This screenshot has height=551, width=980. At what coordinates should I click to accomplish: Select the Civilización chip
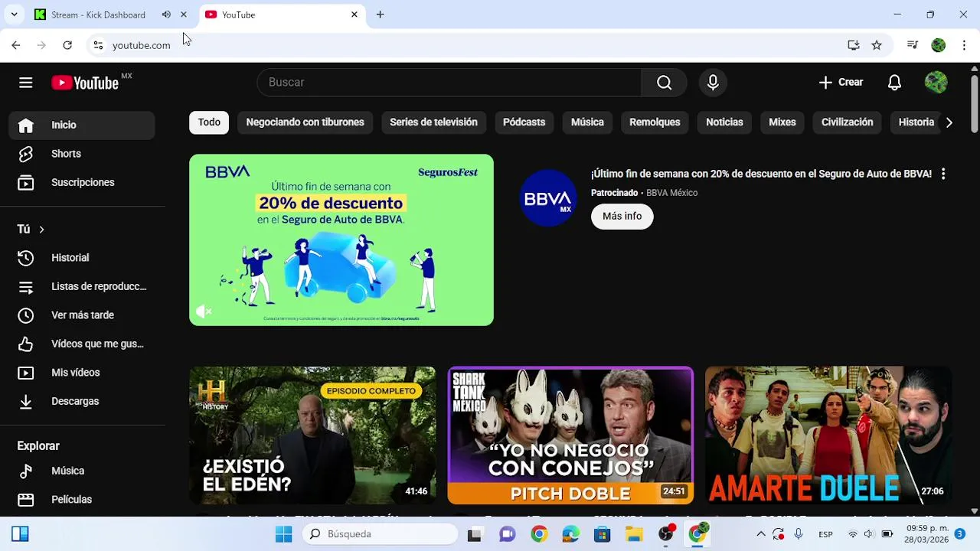(x=847, y=122)
